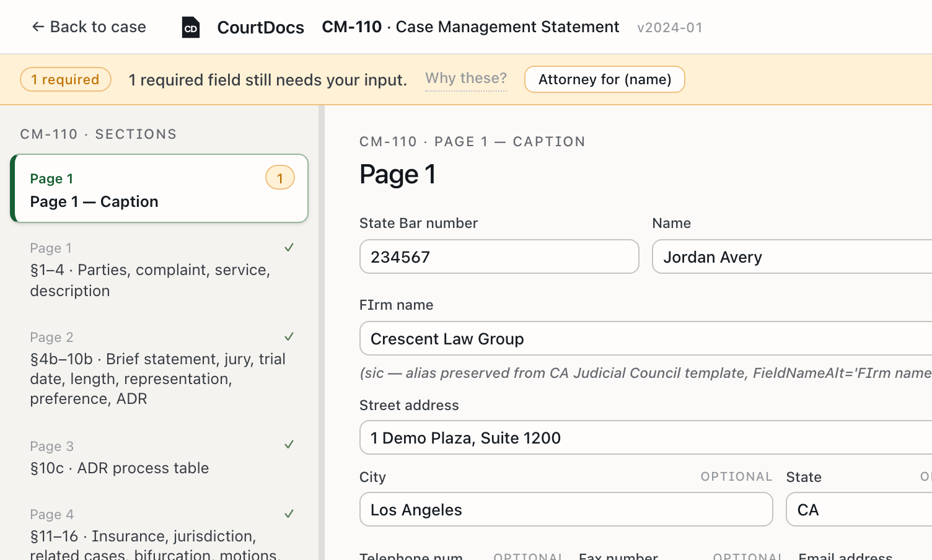This screenshot has width=932, height=560.
Task: Click checkmark next to §1–4 section
Action: point(289,247)
